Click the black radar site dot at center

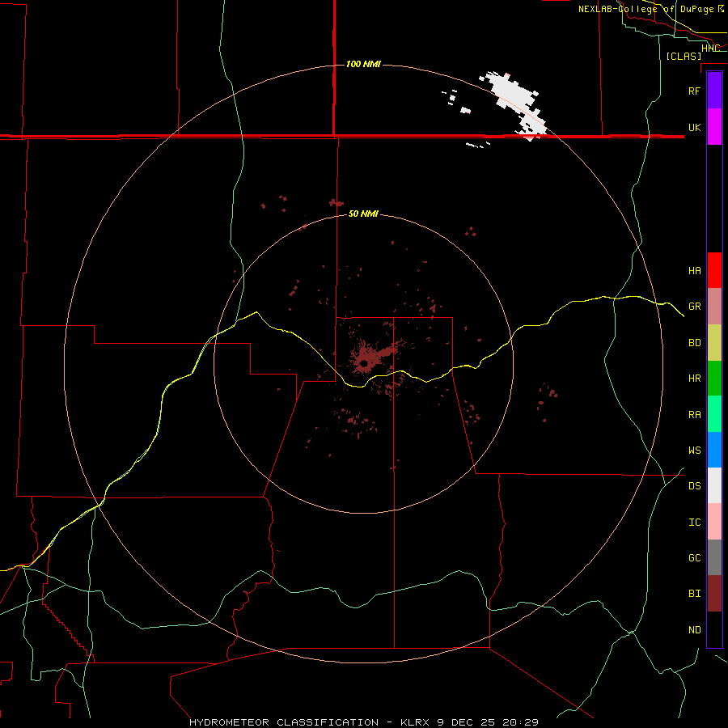pos(365,363)
